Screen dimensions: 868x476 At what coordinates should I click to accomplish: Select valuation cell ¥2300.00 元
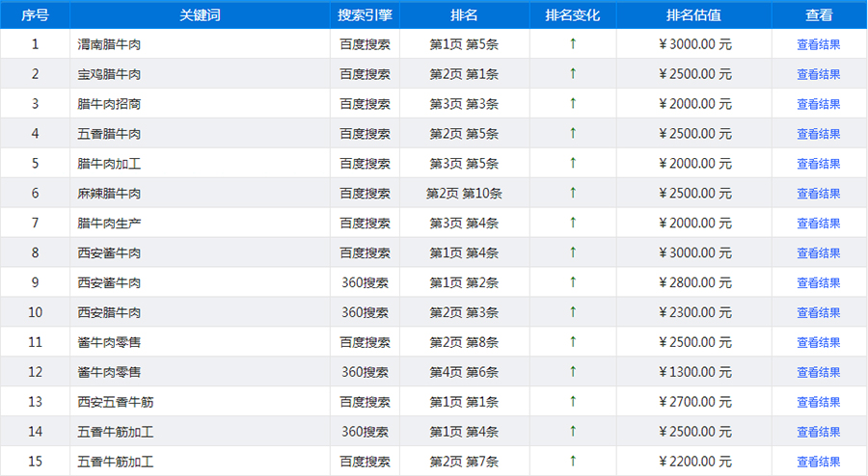(694, 313)
